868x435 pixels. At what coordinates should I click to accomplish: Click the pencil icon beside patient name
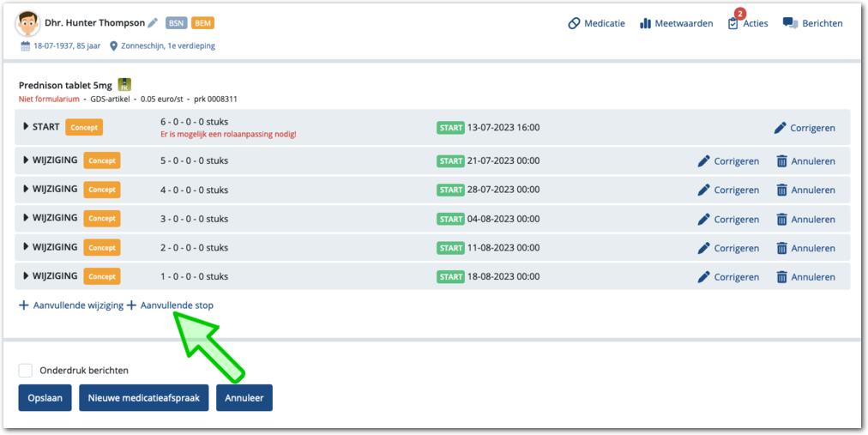[154, 23]
